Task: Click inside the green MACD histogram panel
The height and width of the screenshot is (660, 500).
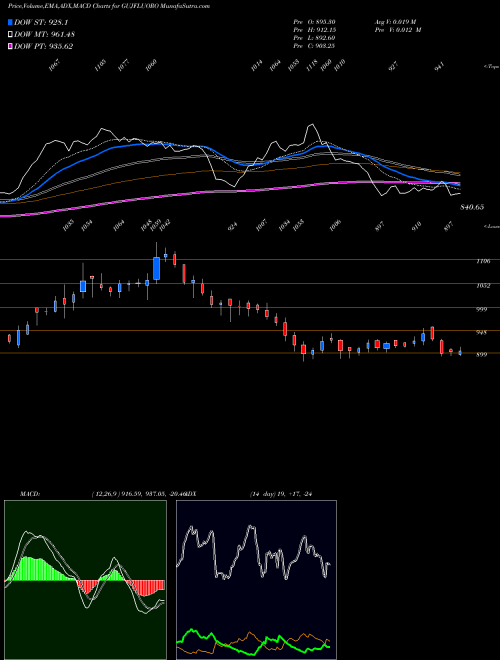Action: [x=85, y=580]
